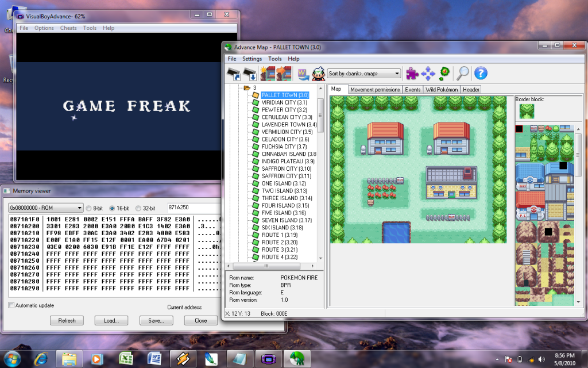Switch to Winamp on the taskbar
The width and height of the screenshot is (588, 368).
point(183,359)
